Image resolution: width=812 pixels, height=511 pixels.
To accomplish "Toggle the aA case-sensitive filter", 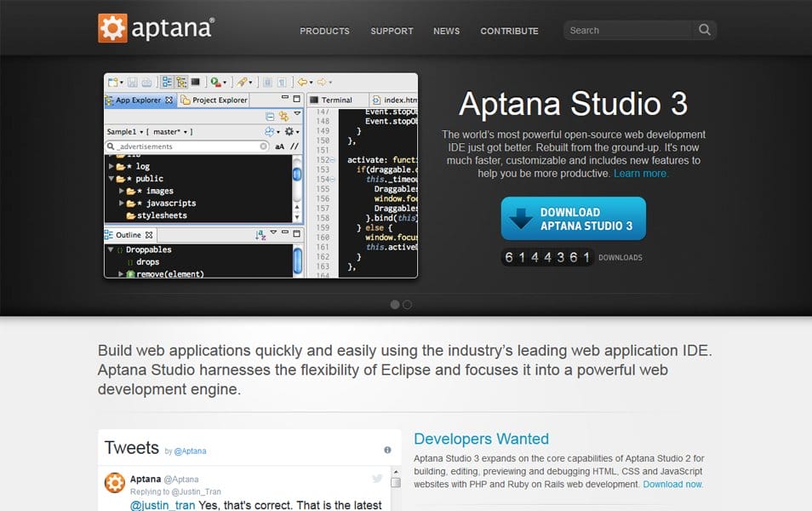I will coord(280,146).
